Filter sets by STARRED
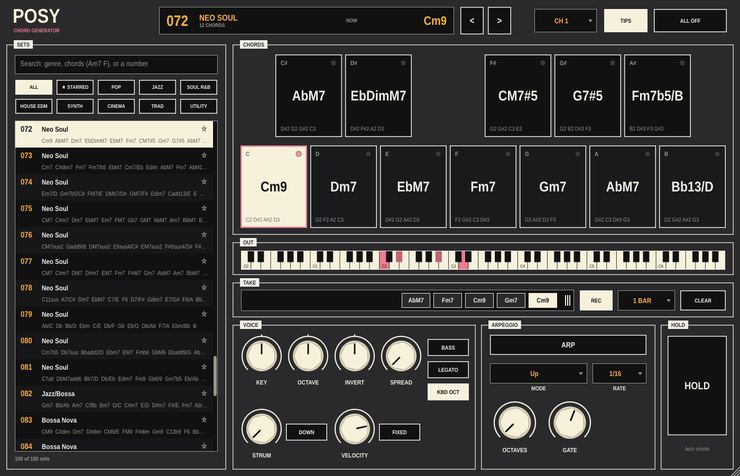 click(x=75, y=87)
